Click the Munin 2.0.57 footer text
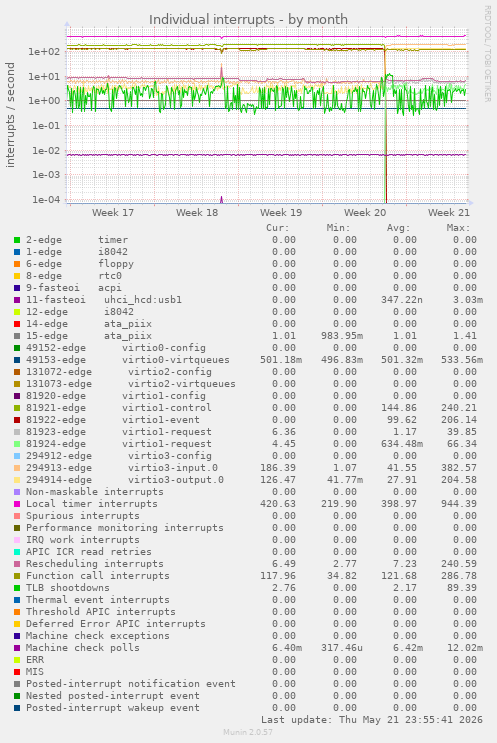This screenshot has height=743, width=497. (248, 732)
